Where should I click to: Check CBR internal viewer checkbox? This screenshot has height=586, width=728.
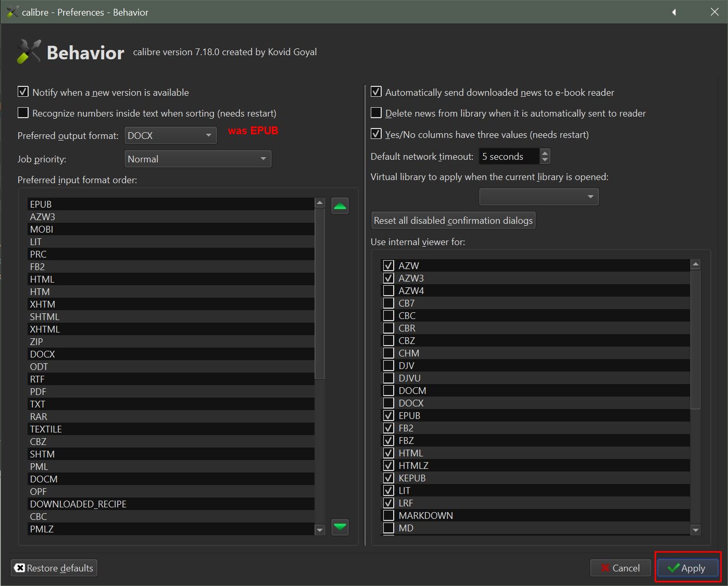pos(388,328)
